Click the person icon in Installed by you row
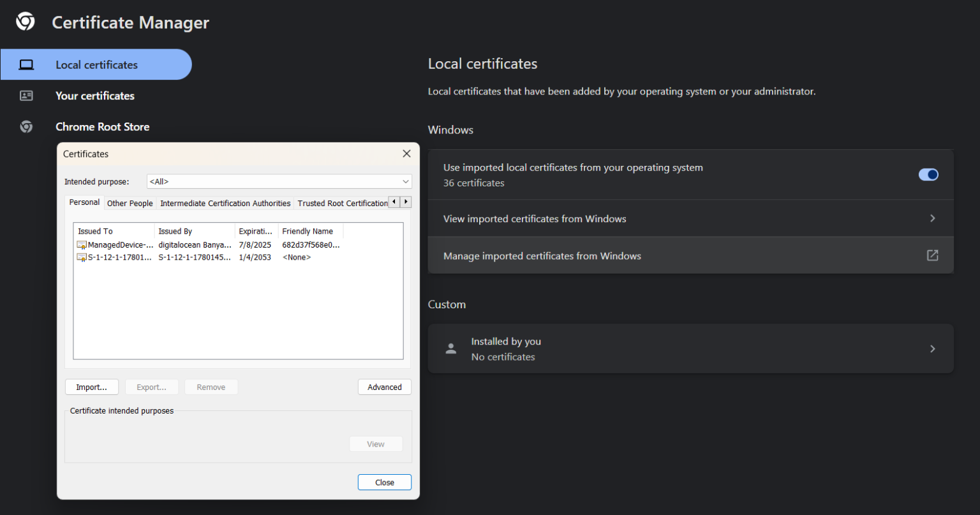 [x=450, y=348]
